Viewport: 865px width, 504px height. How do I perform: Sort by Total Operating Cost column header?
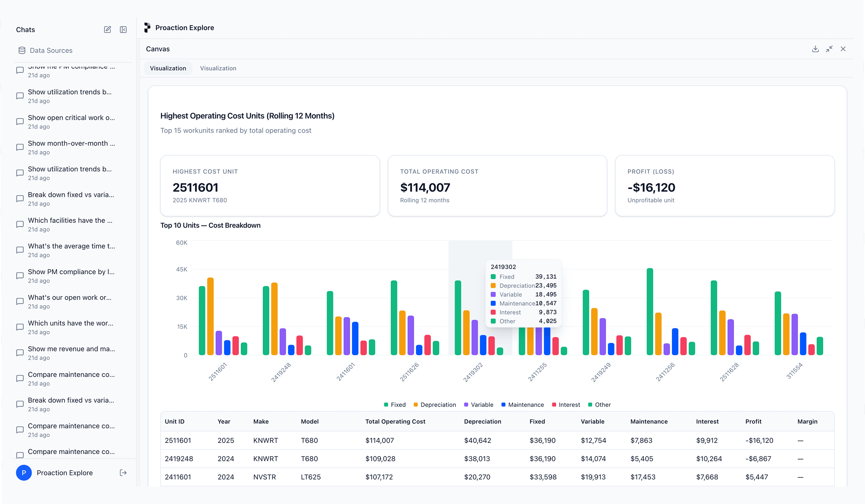[395, 421]
